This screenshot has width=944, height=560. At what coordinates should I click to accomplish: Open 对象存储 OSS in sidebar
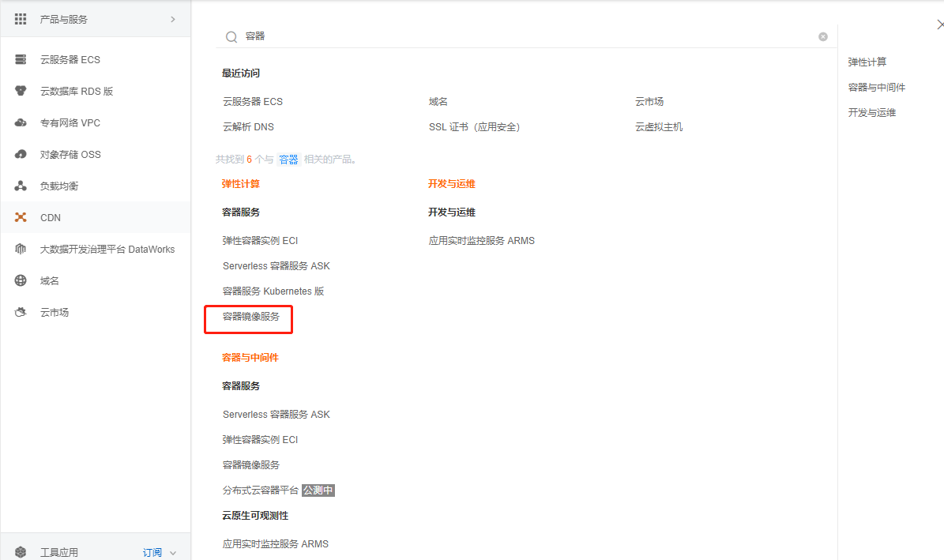tap(70, 154)
